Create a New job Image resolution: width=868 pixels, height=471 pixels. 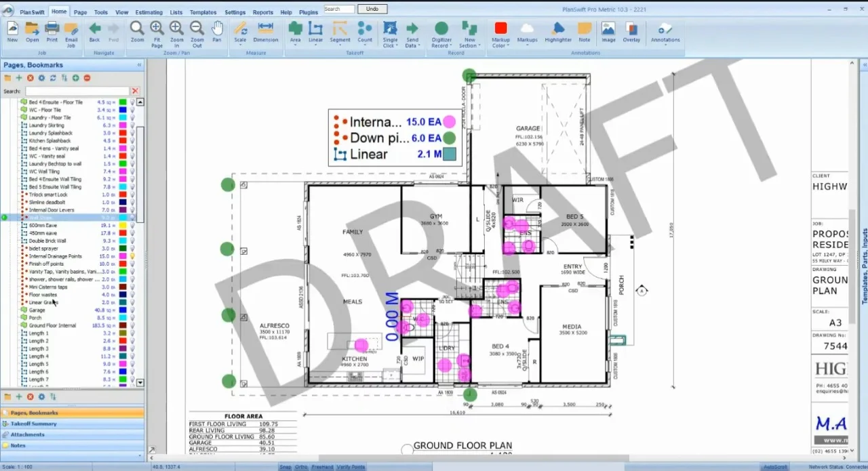(12, 32)
